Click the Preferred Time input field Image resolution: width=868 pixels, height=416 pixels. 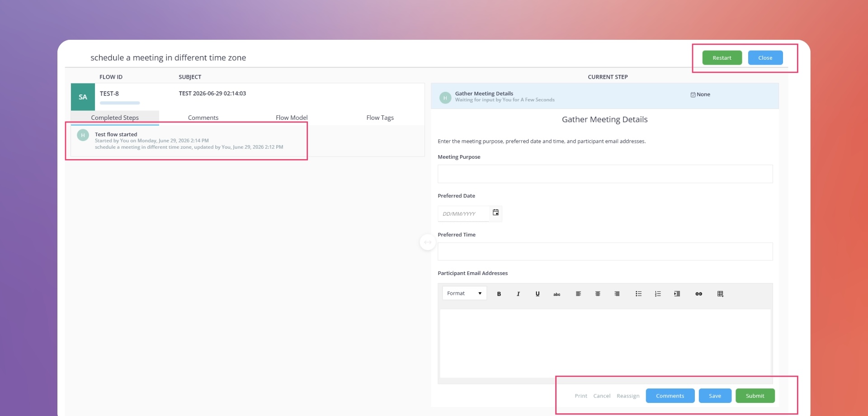pyautogui.click(x=605, y=251)
